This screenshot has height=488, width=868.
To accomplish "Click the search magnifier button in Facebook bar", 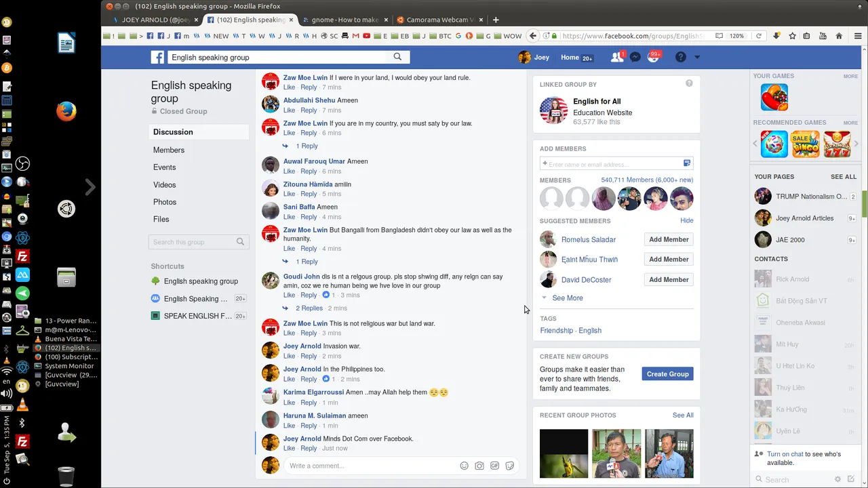I will tap(397, 57).
